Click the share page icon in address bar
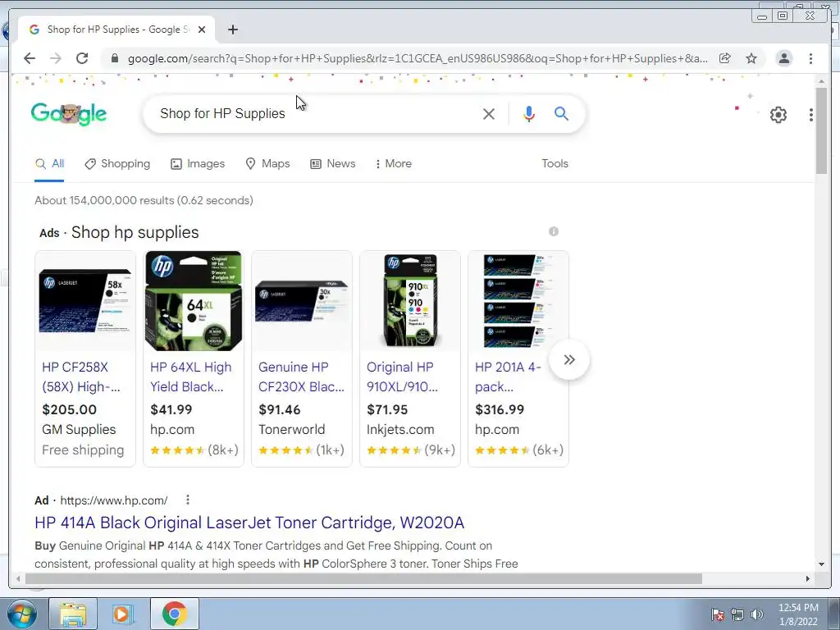The height and width of the screenshot is (630, 840). pos(725,58)
